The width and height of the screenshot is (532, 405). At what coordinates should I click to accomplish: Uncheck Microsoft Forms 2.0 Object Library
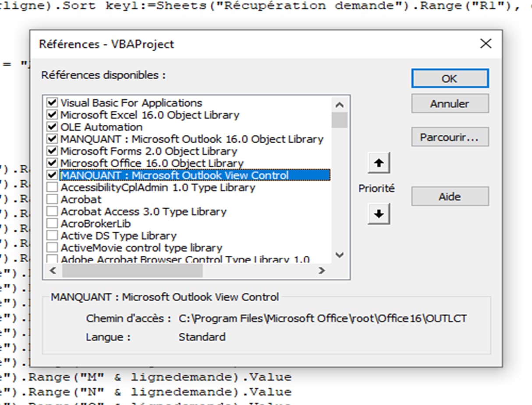(52, 151)
